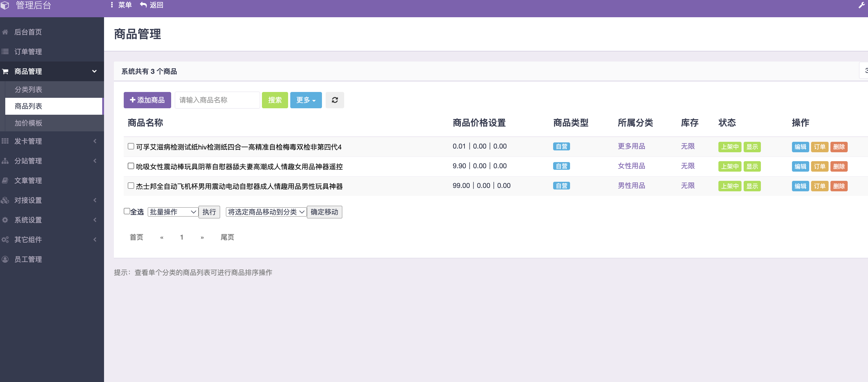Enable the 全选 select-all checkbox

tap(127, 211)
